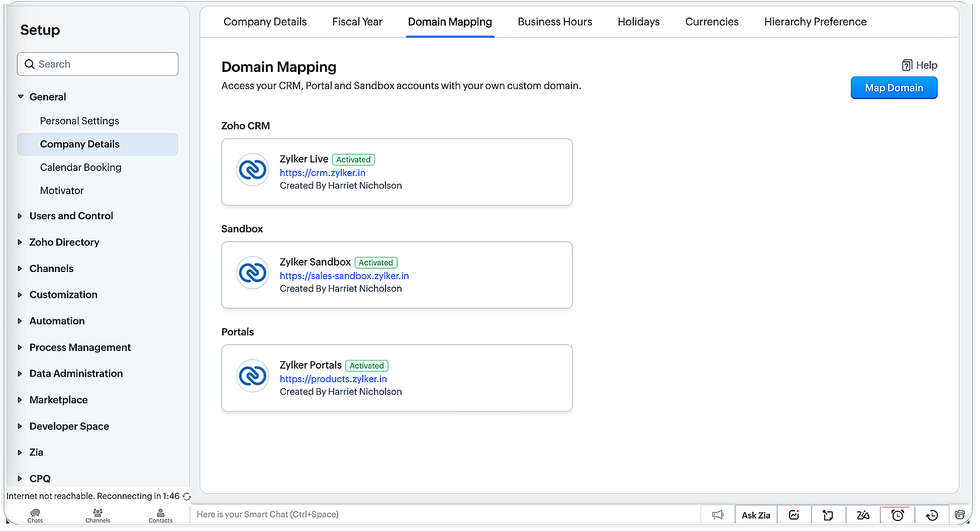
Task: Open Chats in the bottom bar
Action: (x=35, y=515)
